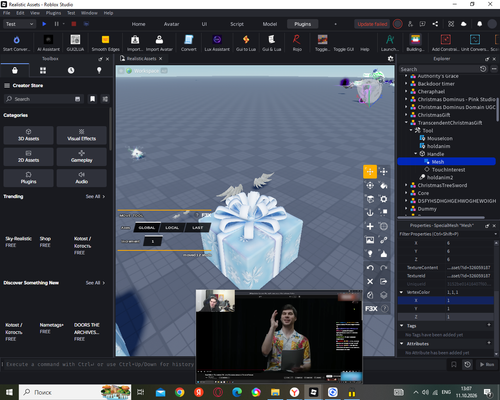This screenshot has width=500, height=400.
Task: Open the Building Tools plugin icon
Action: coord(415,43)
